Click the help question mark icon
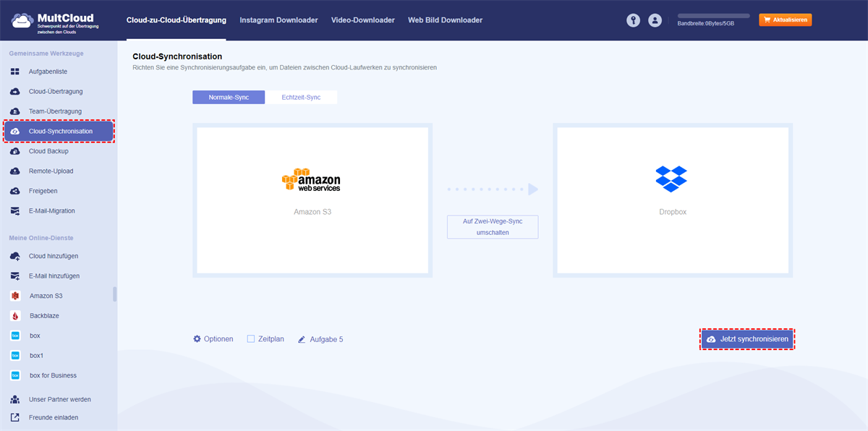 point(633,20)
